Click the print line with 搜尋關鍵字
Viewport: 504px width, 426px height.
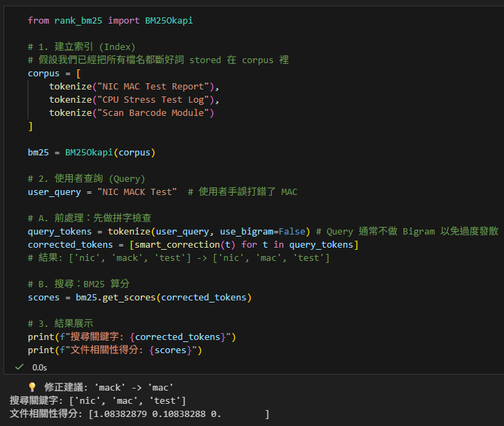coord(132,337)
